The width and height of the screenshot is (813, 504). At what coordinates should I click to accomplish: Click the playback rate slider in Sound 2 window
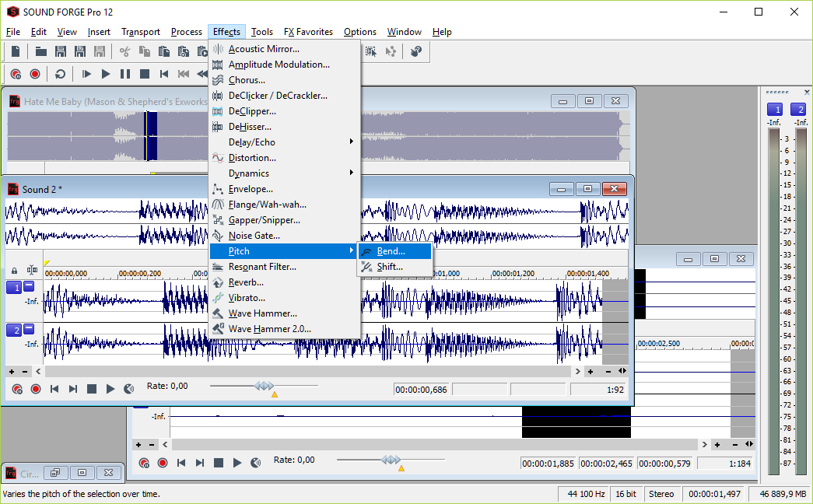click(264, 386)
